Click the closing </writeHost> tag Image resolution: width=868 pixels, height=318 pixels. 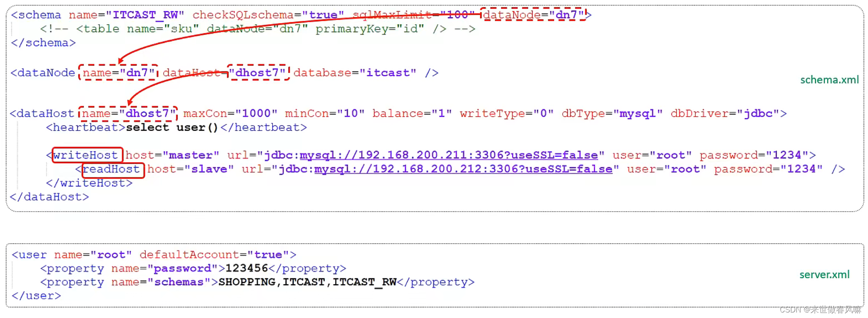tap(89, 183)
